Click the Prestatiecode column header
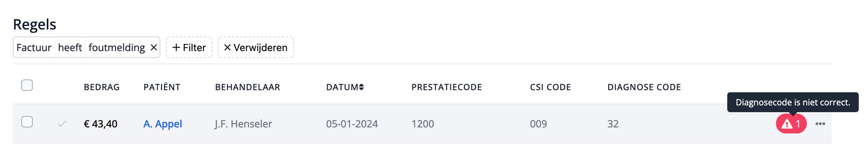Viewport: 868px width, 159px height. pos(446,87)
